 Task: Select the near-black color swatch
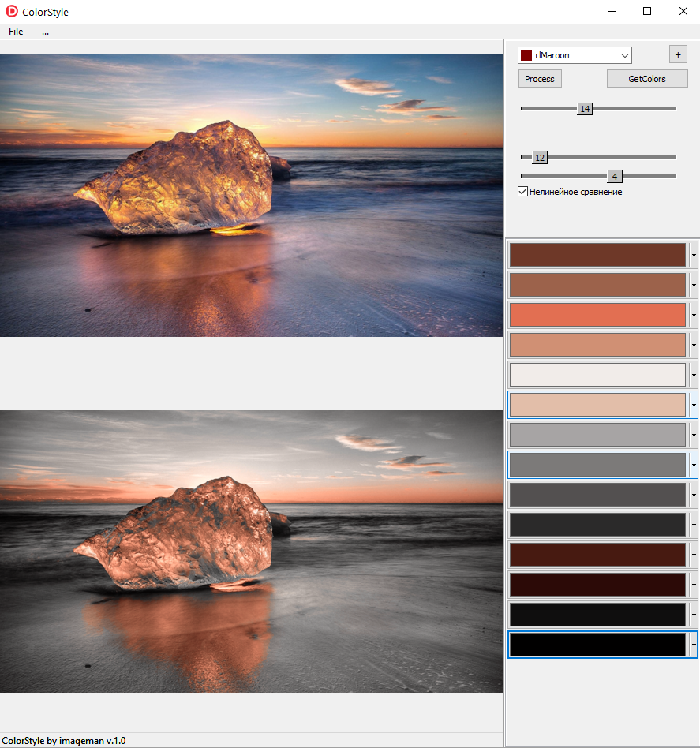pyautogui.click(x=597, y=615)
